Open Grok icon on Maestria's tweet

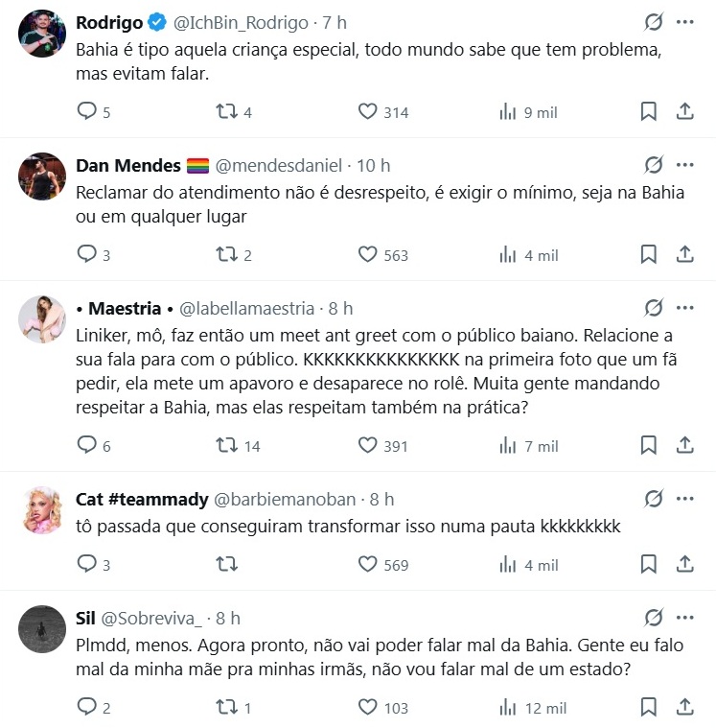654,308
